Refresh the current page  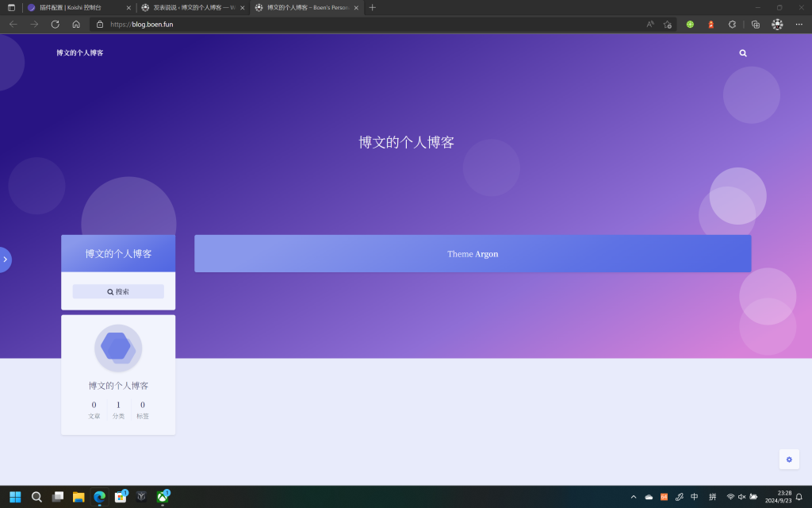coord(55,25)
